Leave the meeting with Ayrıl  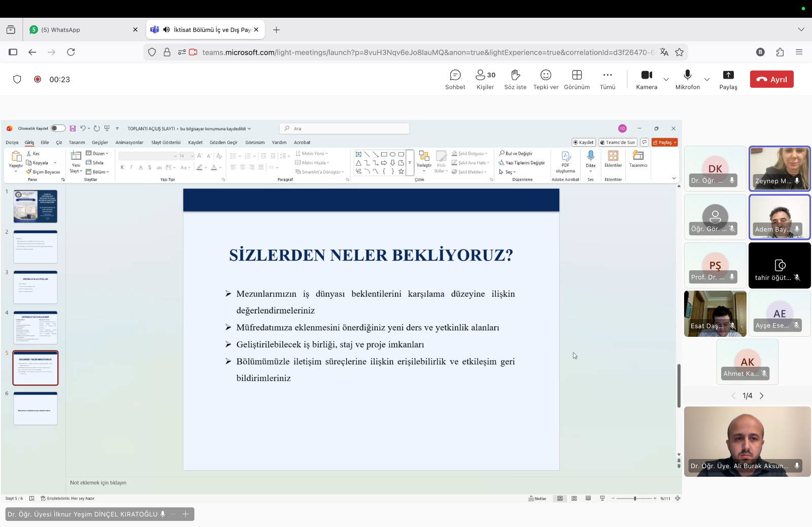click(x=771, y=79)
